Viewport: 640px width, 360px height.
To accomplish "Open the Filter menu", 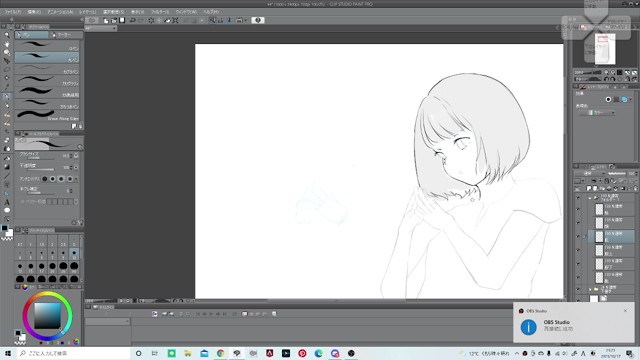I will [160, 12].
